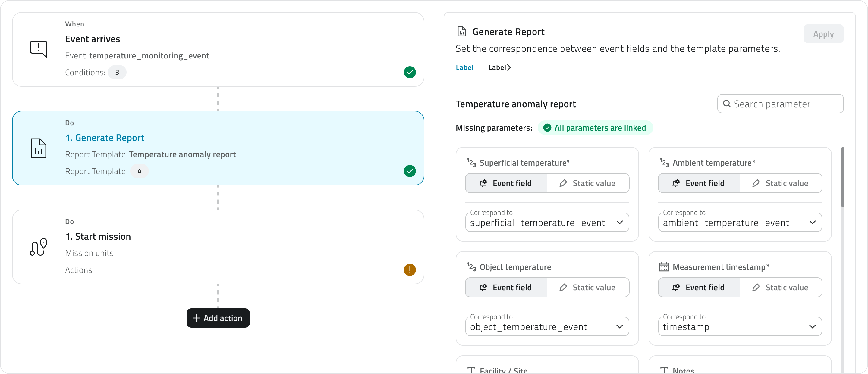Open timestamp Correspond to dropdown

(x=740, y=326)
